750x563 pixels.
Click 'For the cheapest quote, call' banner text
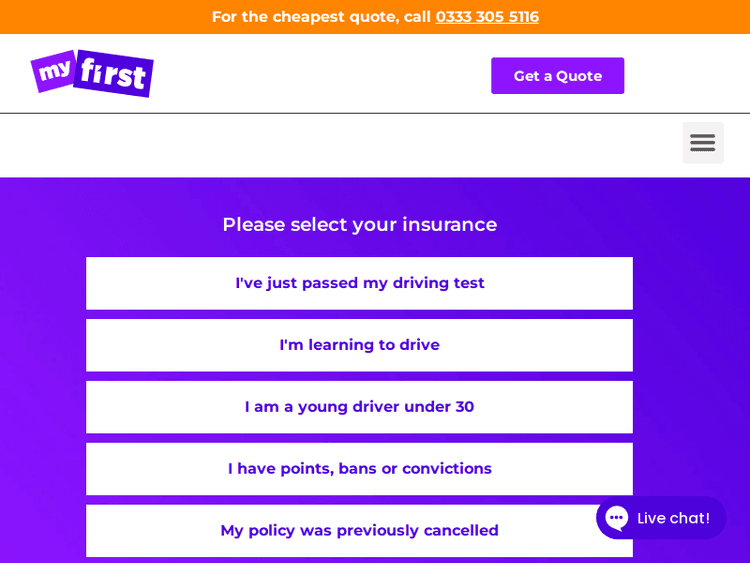point(321,17)
